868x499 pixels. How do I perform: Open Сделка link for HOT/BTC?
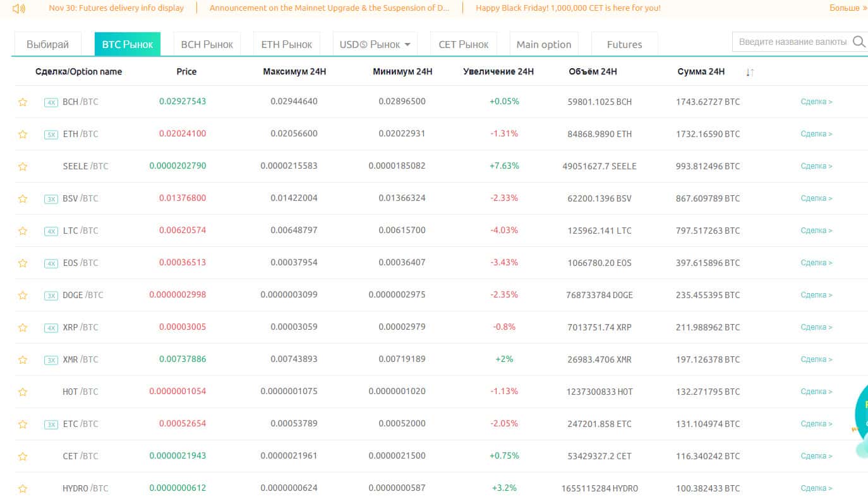(x=816, y=392)
